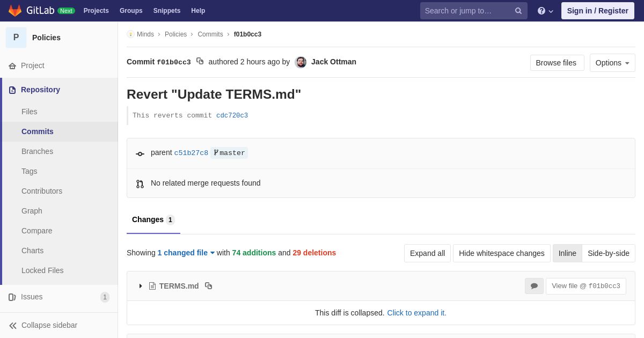Switch diff view to Side-by-side
Screen dimensions: 644x338
click(x=609, y=253)
